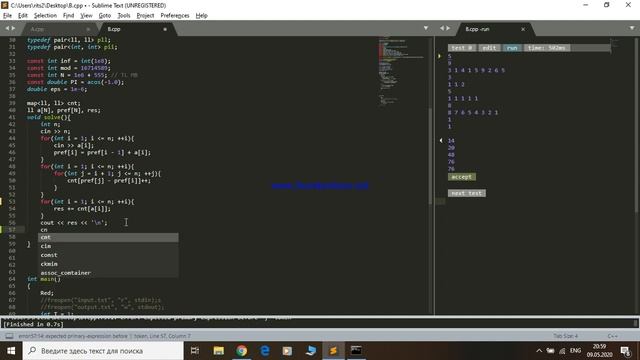Image resolution: width=640 pixels, height=360 pixels.
Task: Open File Explorer from the taskbar
Action: click(218, 351)
